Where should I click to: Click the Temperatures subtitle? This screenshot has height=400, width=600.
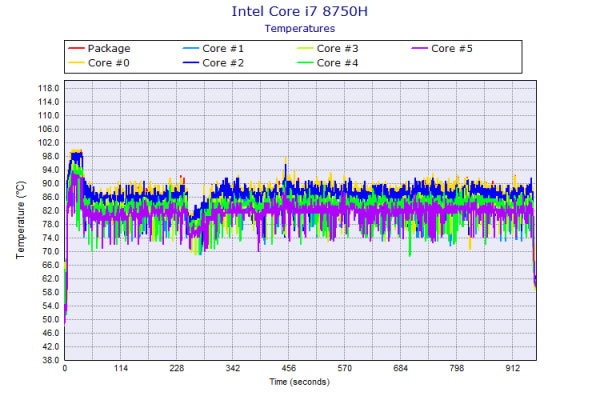click(300, 28)
